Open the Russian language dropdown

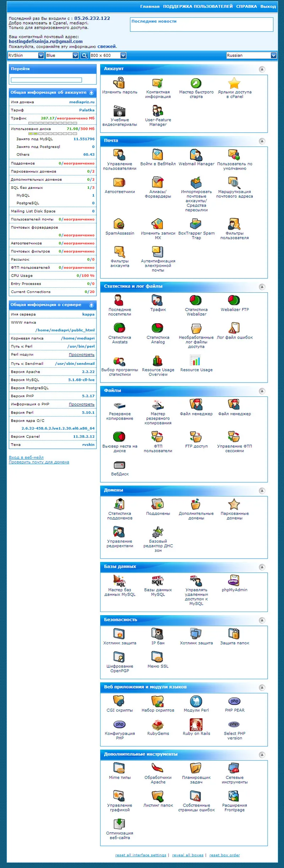(251, 55)
